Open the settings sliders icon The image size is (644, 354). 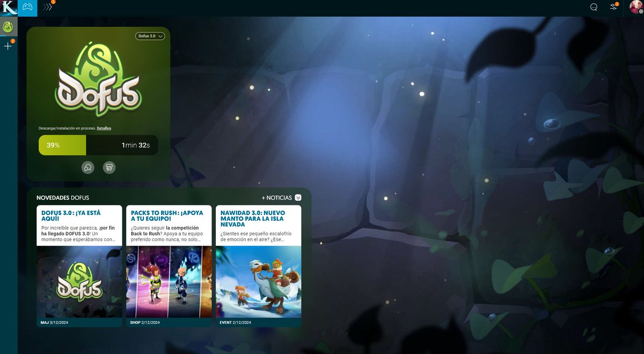point(614,7)
